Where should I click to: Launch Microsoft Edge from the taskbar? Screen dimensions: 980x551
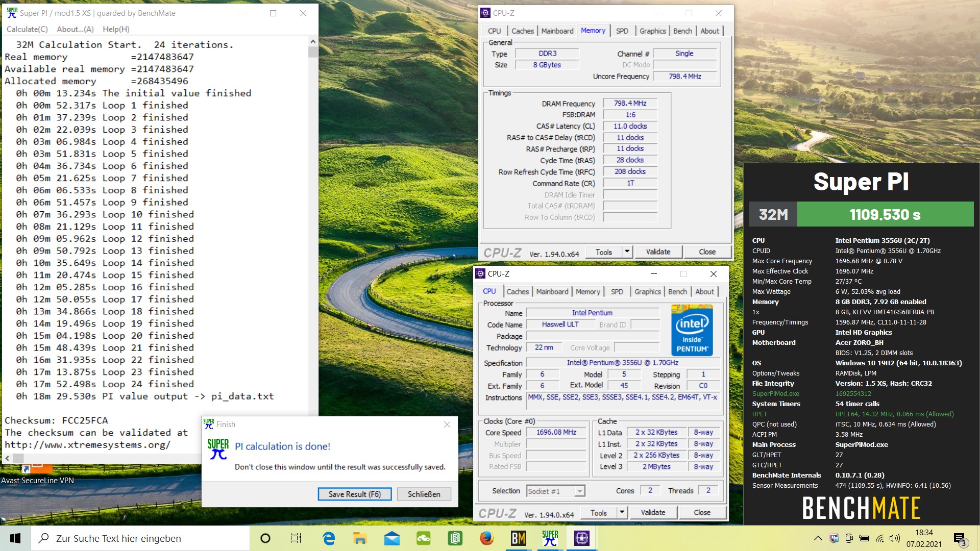pos(329,538)
